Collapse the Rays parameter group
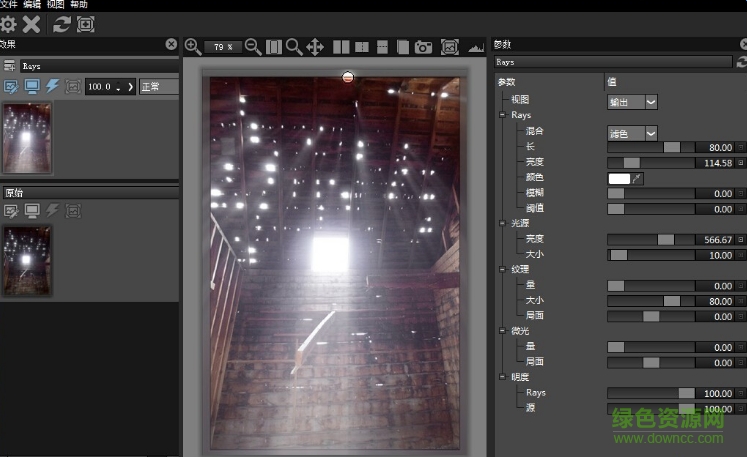Image resolution: width=747 pixels, height=457 pixels. tap(502, 116)
